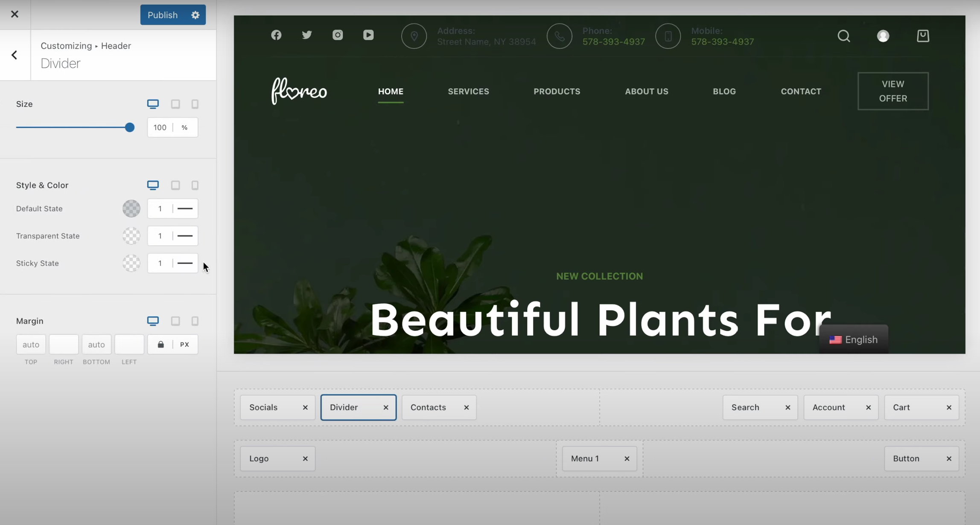The image size is (980, 525).
Task: Click the VIEW OFFER button
Action: (893, 91)
